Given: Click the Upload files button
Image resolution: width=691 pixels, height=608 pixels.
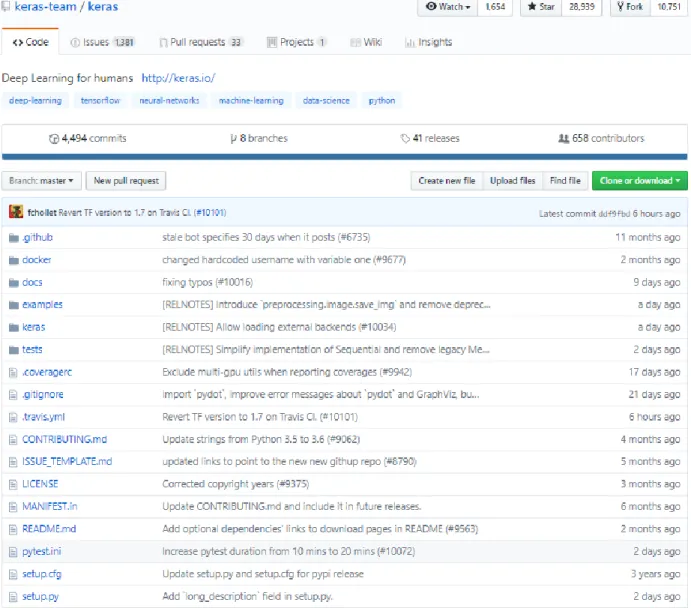Looking at the screenshot, I should [x=513, y=181].
